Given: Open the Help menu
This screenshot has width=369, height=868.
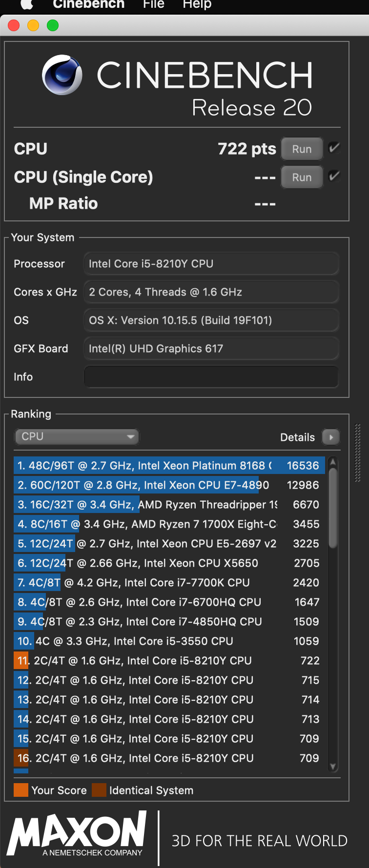Looking at the screenshot, I should click(197, 4).
